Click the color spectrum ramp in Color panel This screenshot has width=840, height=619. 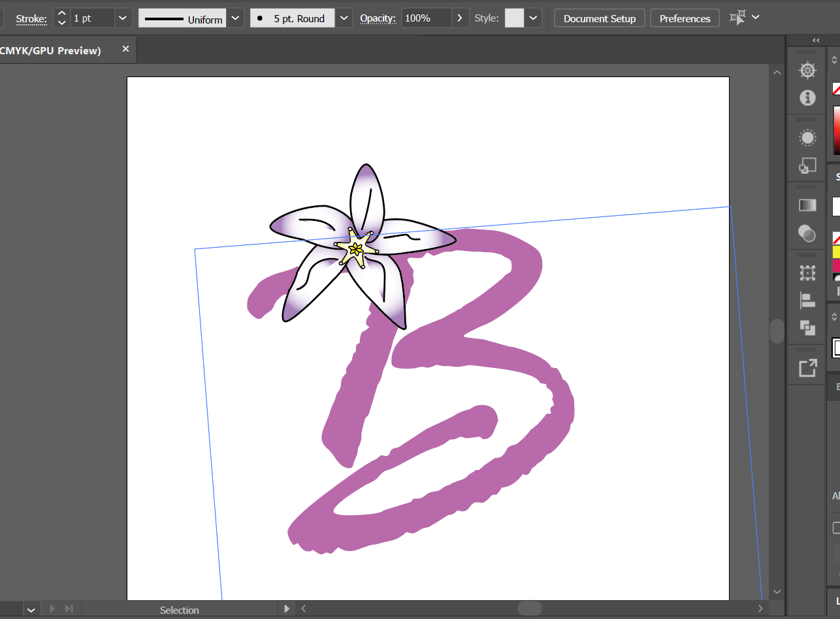836,130
